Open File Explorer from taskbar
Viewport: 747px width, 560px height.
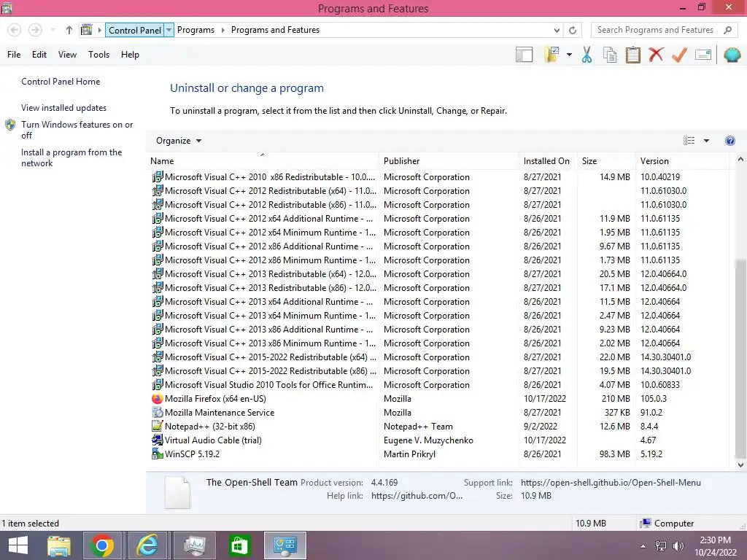pyautogui.click(x=59, y=545)
